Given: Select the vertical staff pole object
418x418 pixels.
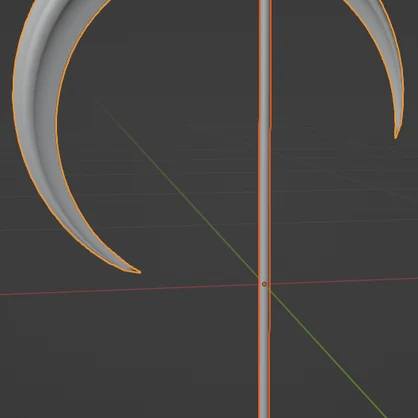Looking at the screenshot, I should click(x=264, y=209).
